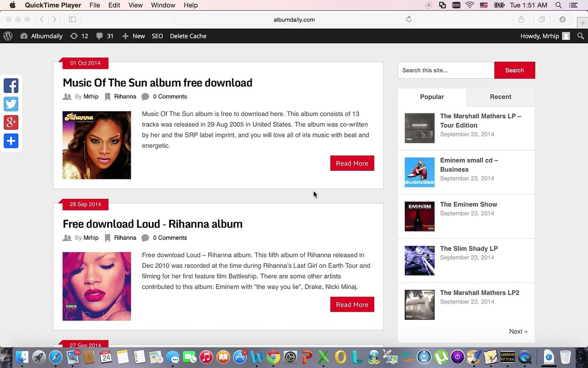Open the Howdy, Mrhip account menu
The height and width of the screenshot is (368, 588).
click(545, 36)
